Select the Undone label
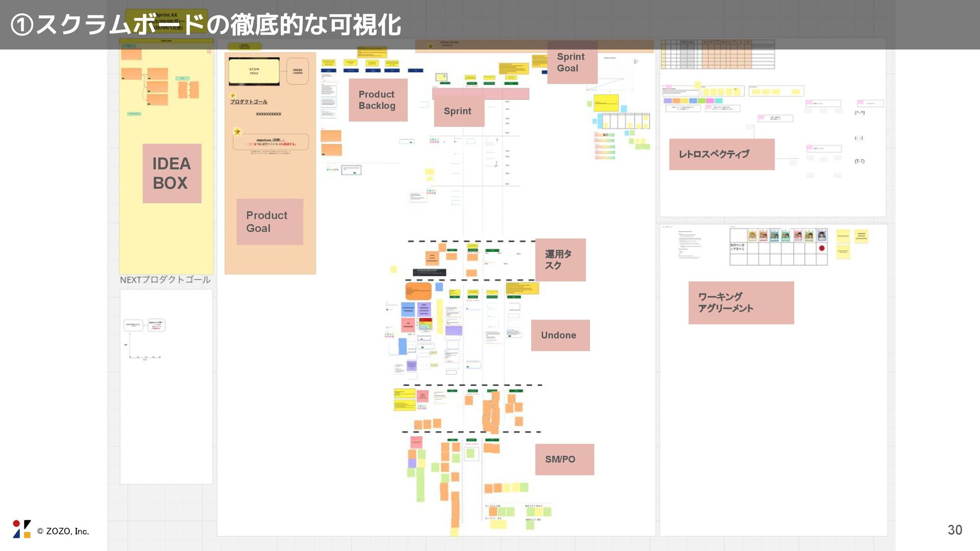The height and width of the screenshot is (551, 980). [560, 335]
